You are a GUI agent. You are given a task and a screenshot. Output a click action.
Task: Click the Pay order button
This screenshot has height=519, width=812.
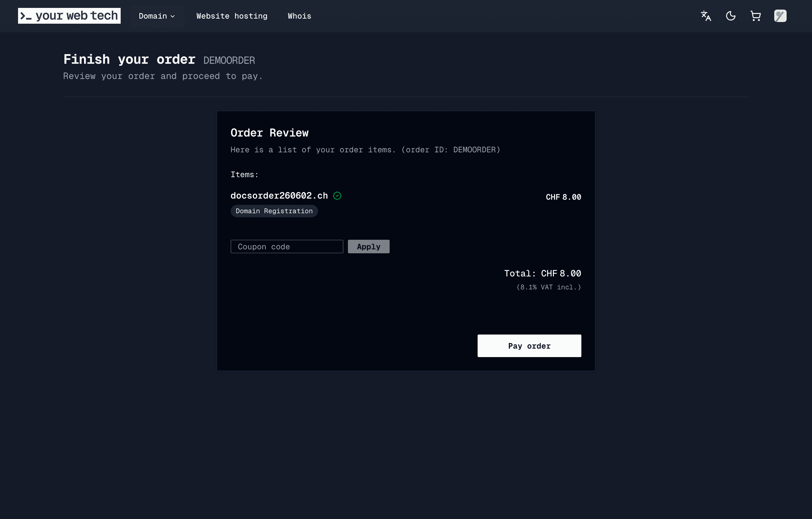[529, 346]
